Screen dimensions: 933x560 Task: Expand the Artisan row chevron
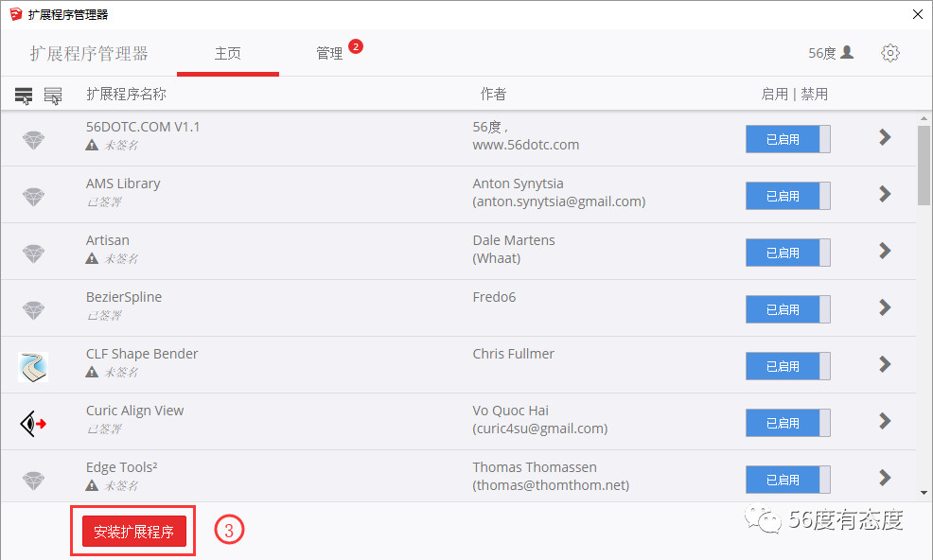885,251
